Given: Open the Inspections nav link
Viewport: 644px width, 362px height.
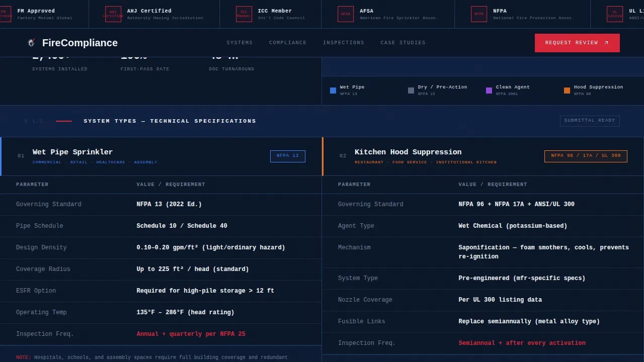Looking at the screenshot, I should click(344, 43).
